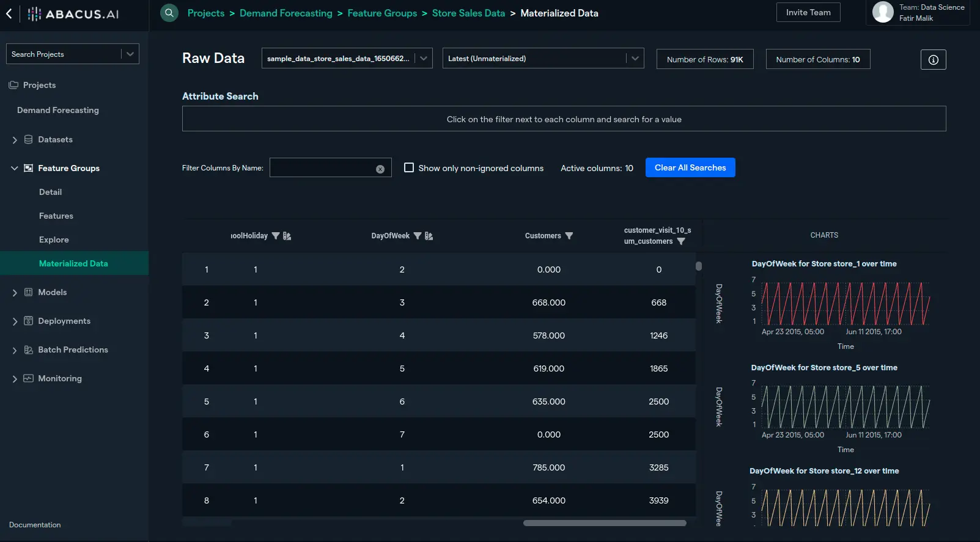Click the search magnifier icon in header
The image size is (980, 542).
click(169, 13)
